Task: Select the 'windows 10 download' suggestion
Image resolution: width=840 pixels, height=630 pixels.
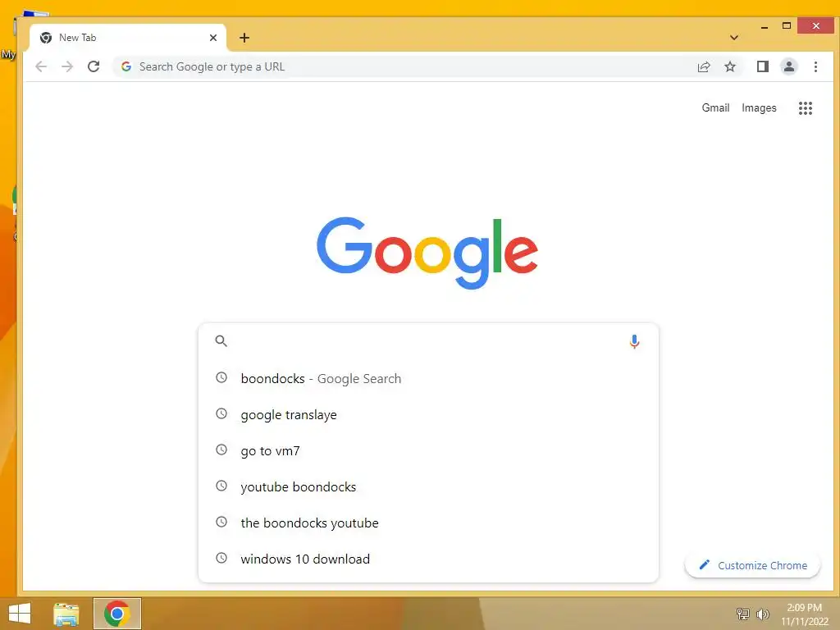Action: [x=428, y=558]
